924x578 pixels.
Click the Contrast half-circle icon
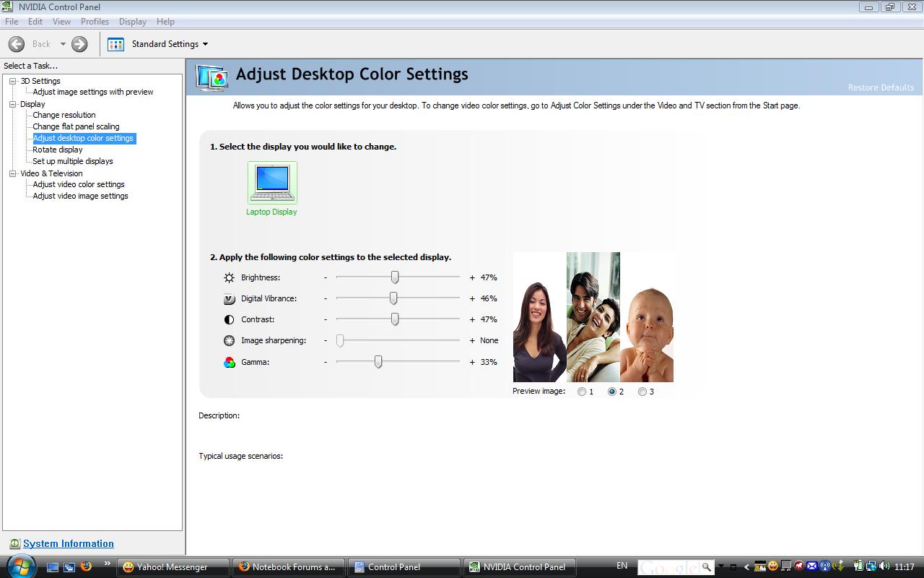229,319
